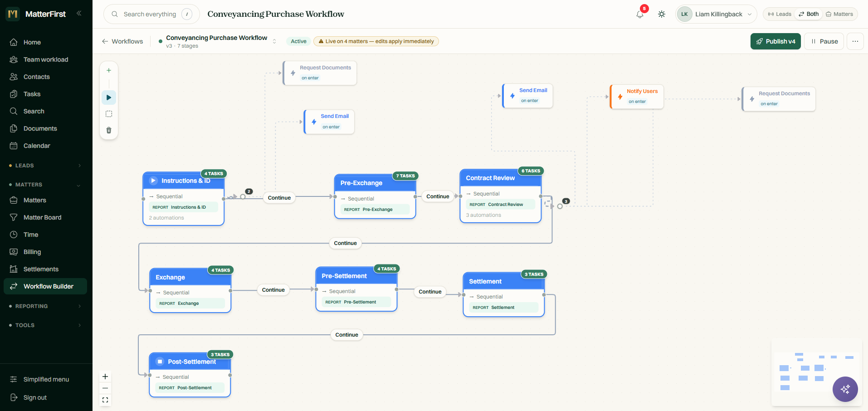Click the Active status badge
Screen dimensions: 868x411
tap(298, 41)
